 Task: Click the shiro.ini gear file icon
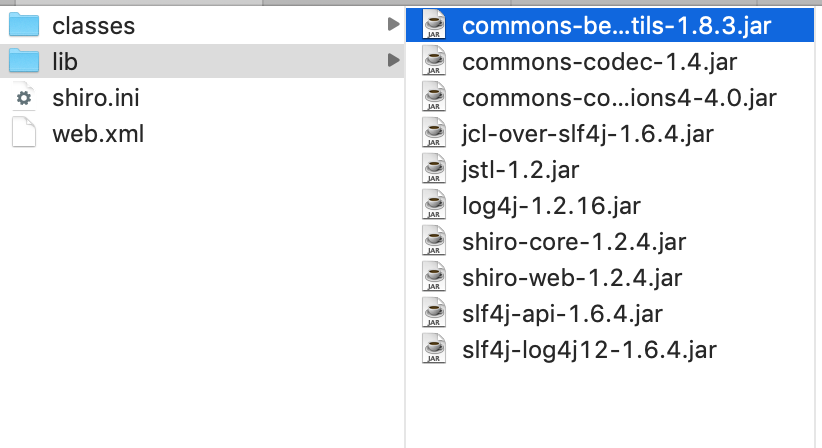point(24,97)
